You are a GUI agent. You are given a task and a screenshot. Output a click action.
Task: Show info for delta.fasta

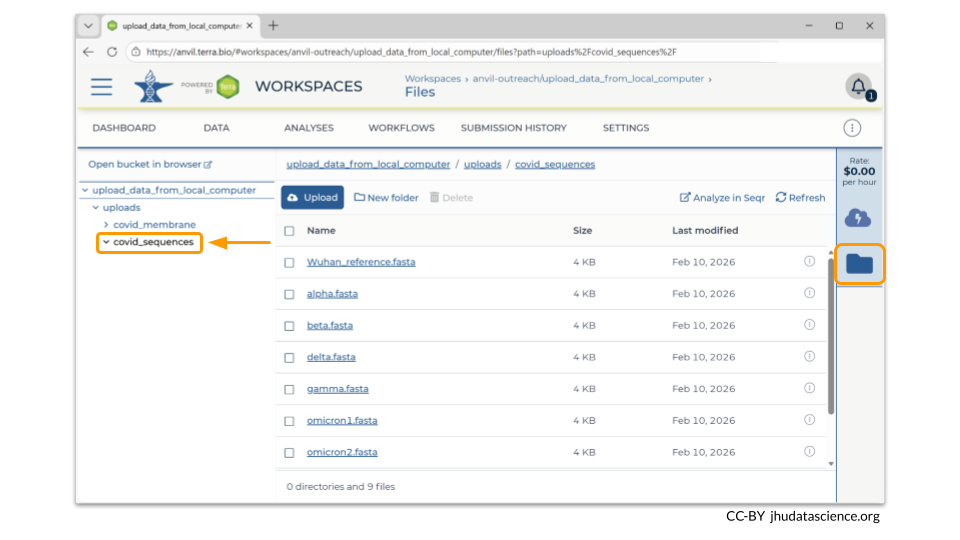[809, 356]
